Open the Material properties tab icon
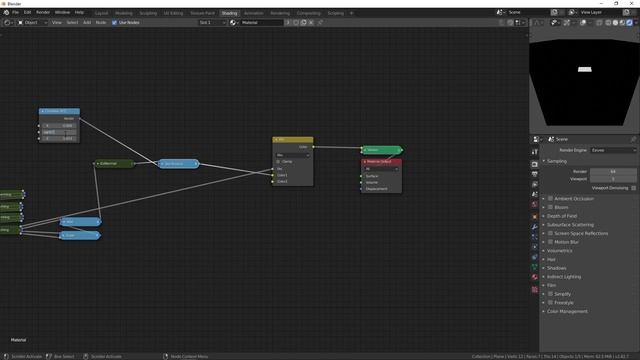The image size is (640, 360). 535,277
